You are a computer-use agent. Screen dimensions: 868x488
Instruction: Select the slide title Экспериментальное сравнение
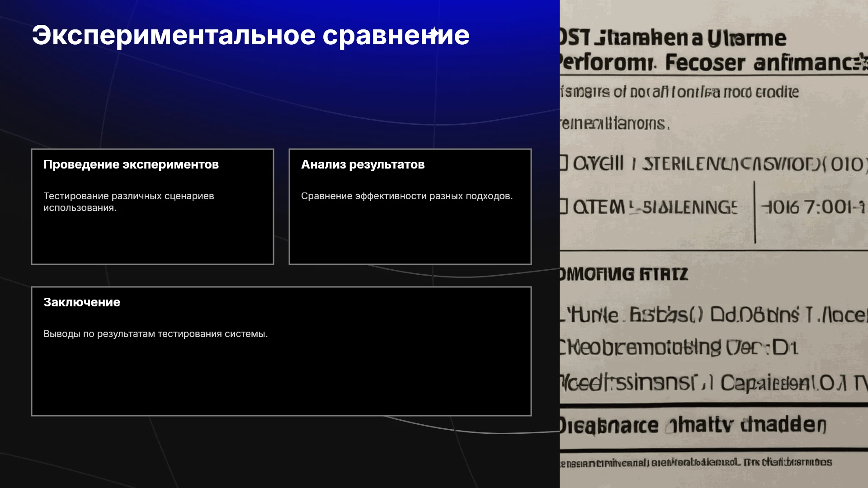(250, 35)
